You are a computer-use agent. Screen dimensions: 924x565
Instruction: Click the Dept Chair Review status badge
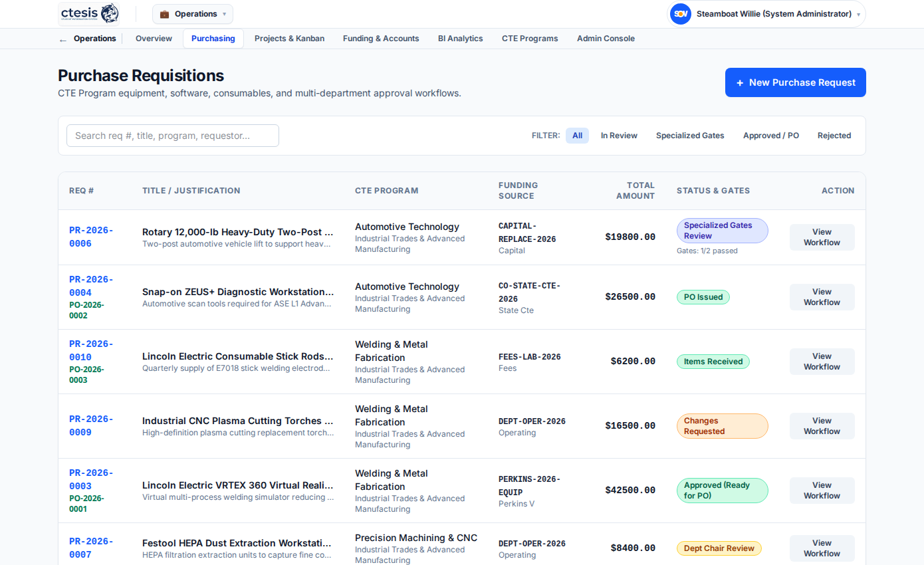719,548
